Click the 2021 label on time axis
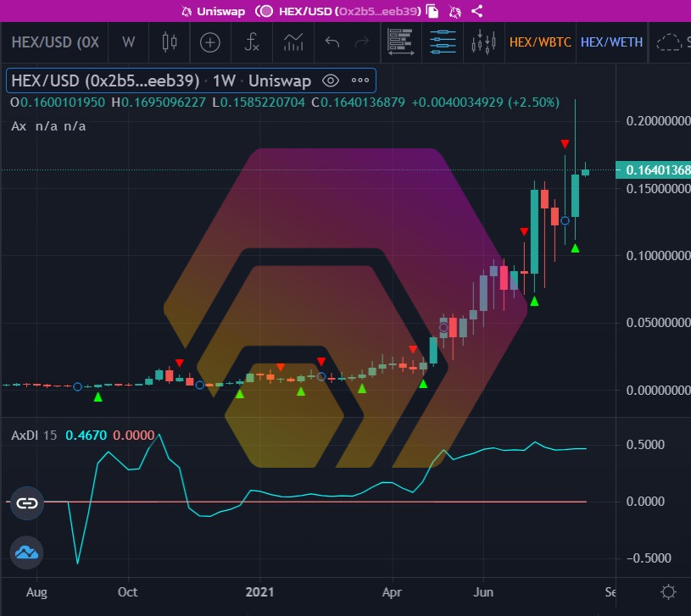Image resolution: width=691 pixels, height=616 pixels. (259, 592)
